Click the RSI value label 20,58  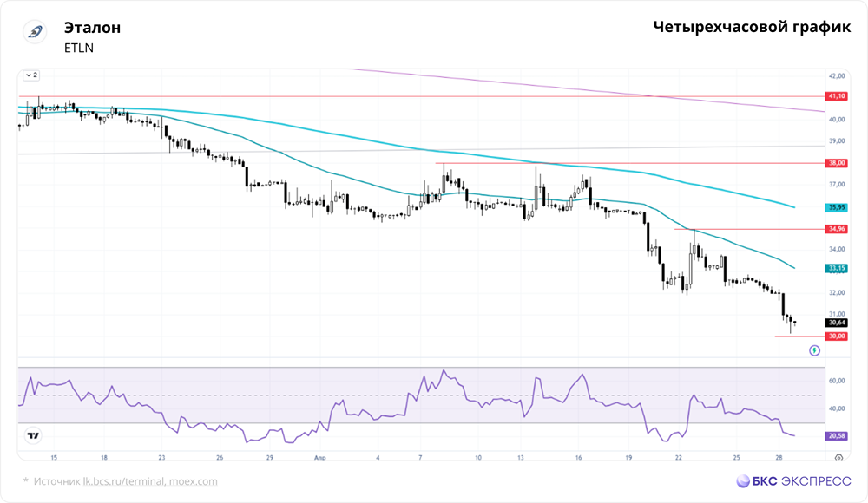(x=837, y=436)
